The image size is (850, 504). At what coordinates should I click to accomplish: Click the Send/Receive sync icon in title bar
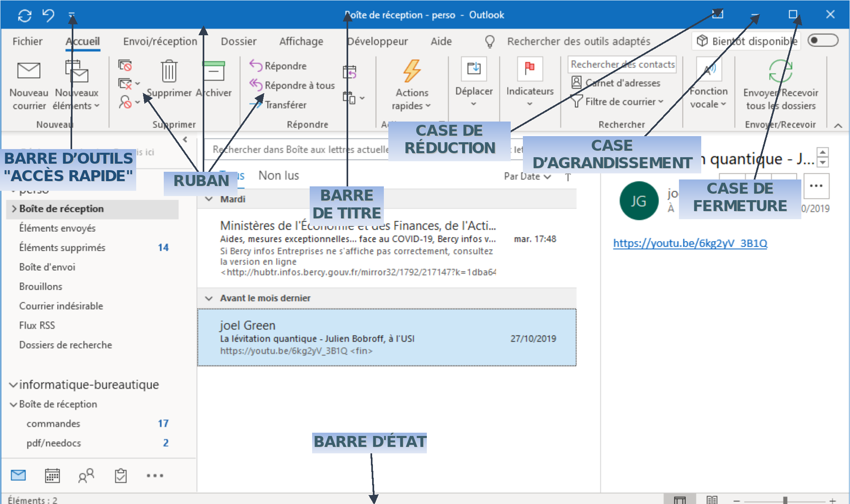click(25, 15)
